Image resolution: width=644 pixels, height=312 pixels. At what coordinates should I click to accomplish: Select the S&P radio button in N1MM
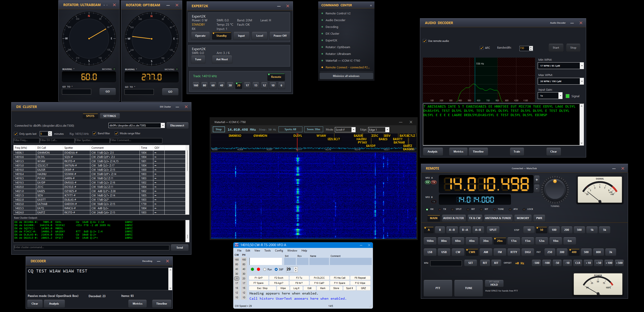tap(276, 269)
